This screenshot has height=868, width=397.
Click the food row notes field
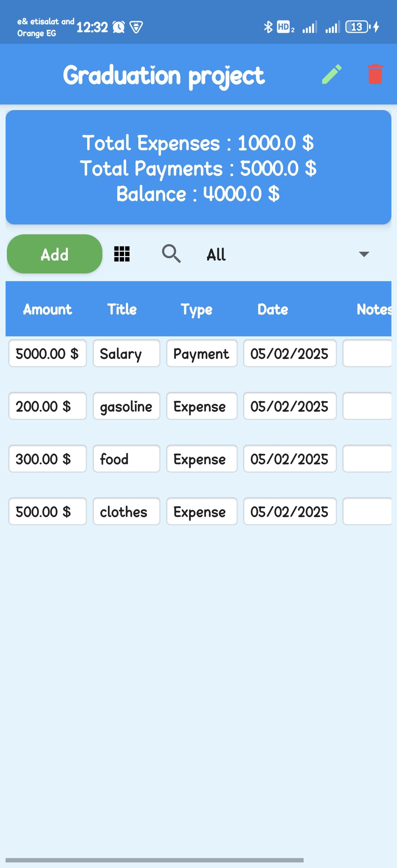coord(367,458)
